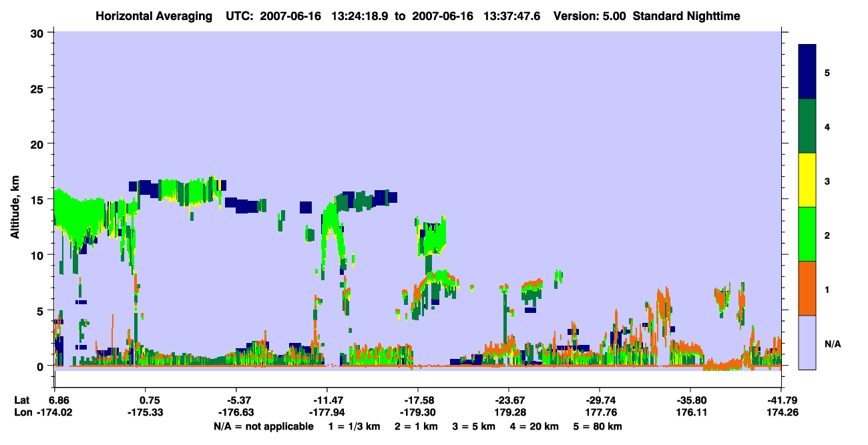Click latitude value -23.67
868x445 pixels.
point(508,401)
